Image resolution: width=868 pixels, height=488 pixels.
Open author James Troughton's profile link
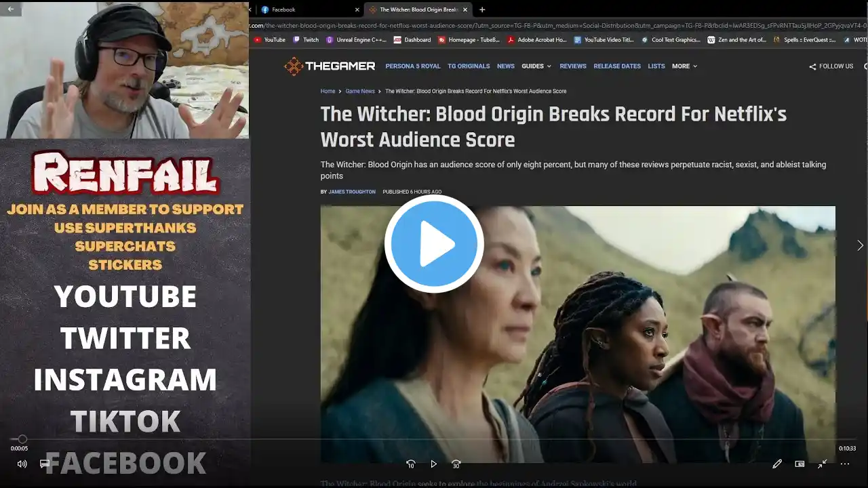352,192
